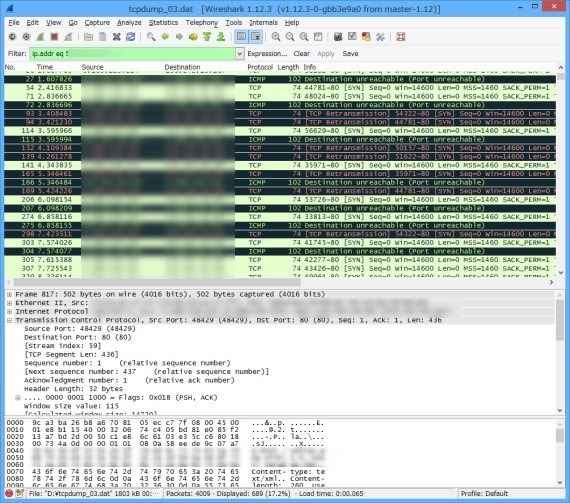Go back in packet history

(x=165, y=37)
